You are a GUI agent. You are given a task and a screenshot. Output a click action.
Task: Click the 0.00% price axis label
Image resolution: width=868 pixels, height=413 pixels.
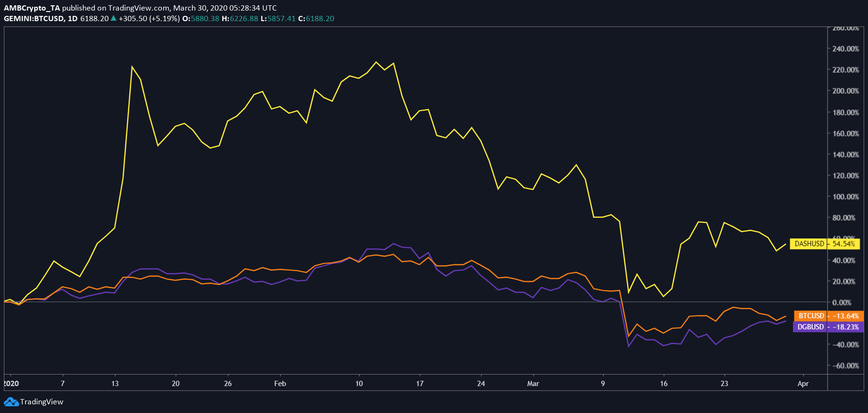pyautogui.click(x=842, y=302)
